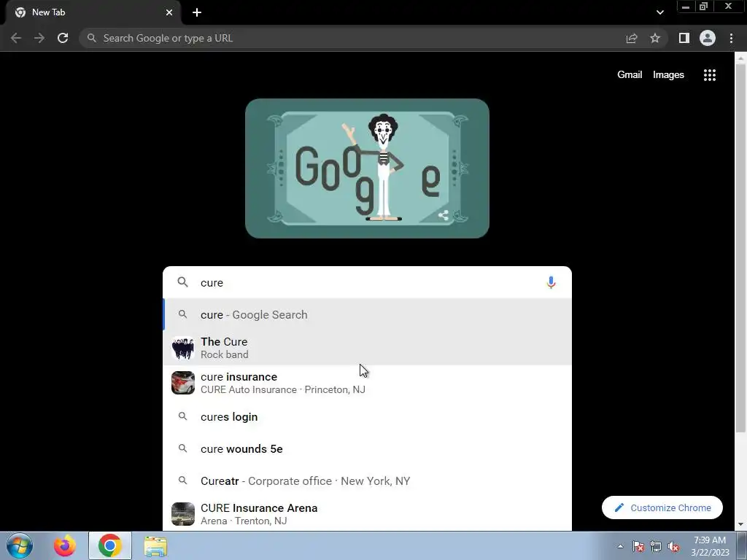Image resolution: width=747 pixels, height=560 pixels.
Task: Open File Explorer from the taskbar
Action: click(156, 545)
